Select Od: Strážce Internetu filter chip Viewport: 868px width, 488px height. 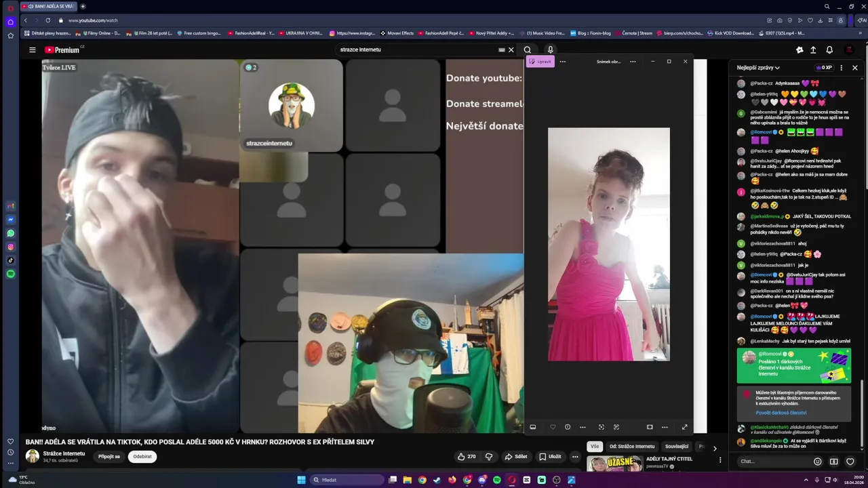pyautogui.click(x=632, y=447)
